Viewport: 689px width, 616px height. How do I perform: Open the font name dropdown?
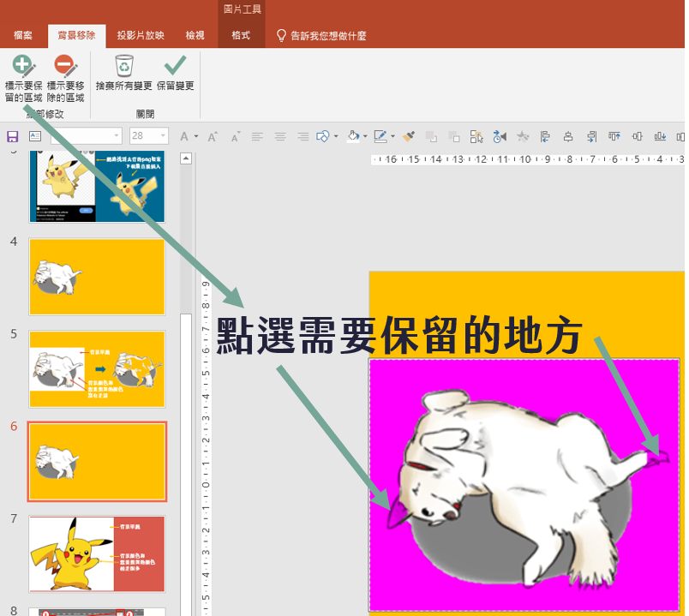[x=117, y=136]
